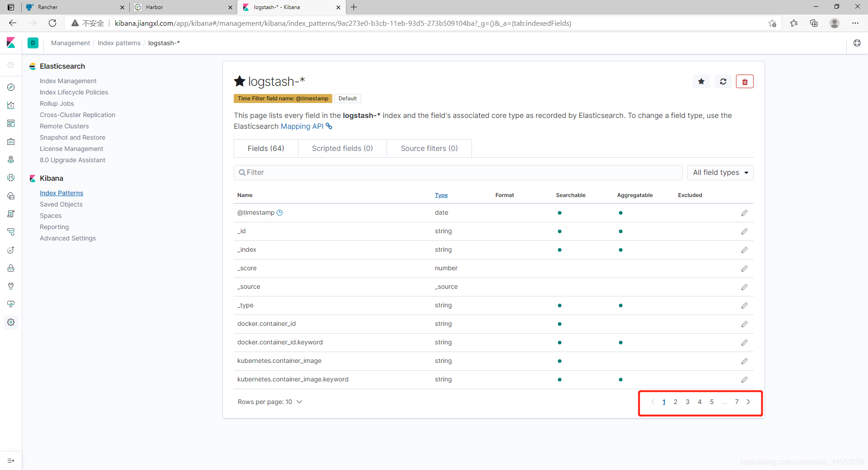This screenshot has height=470, width=868.
Task: Open Dashboard from the sidebar icon
Action: click(x=11, y=123)
